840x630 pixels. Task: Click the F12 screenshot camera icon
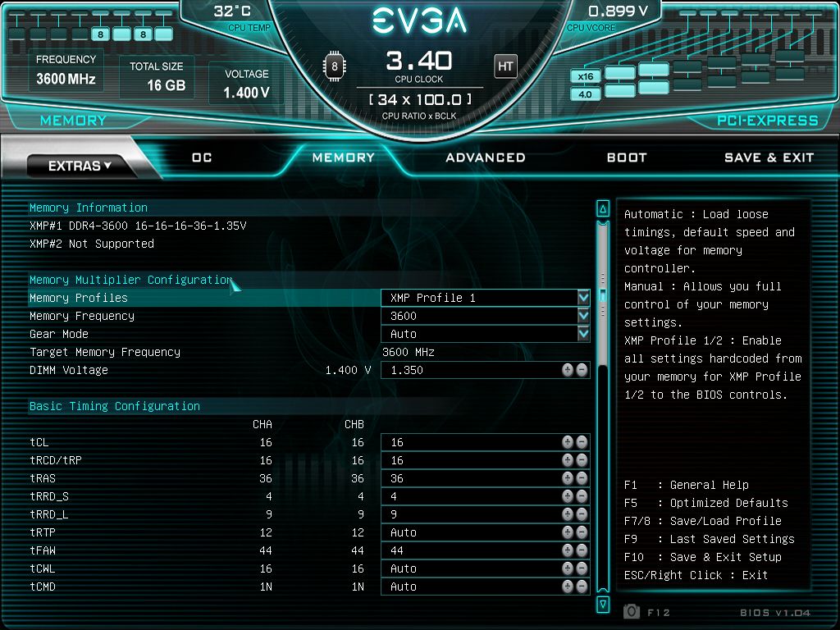tap(632, 611)
